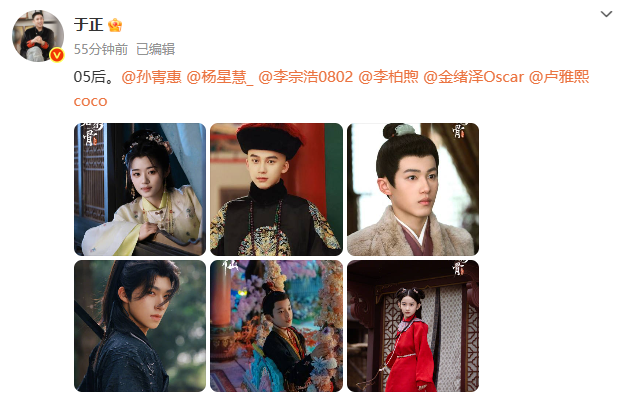Visit the @李宗浩0802 mention
629x402 pixels.
[306, 77]
